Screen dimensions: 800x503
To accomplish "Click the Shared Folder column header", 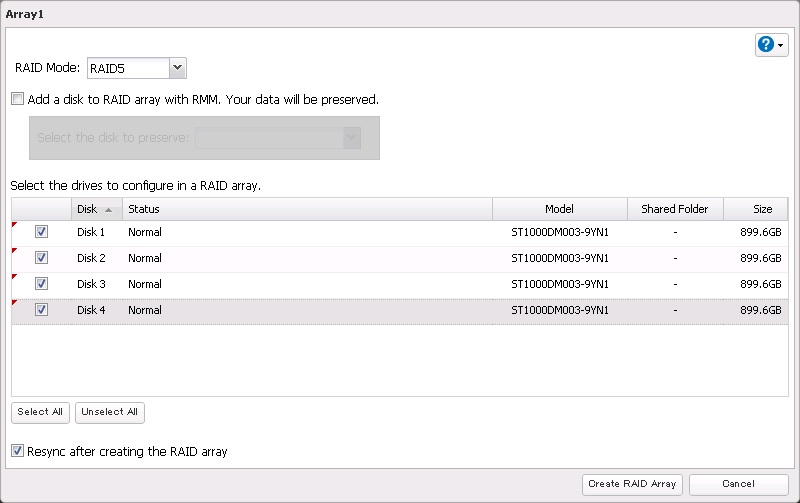I will (674, 210).
